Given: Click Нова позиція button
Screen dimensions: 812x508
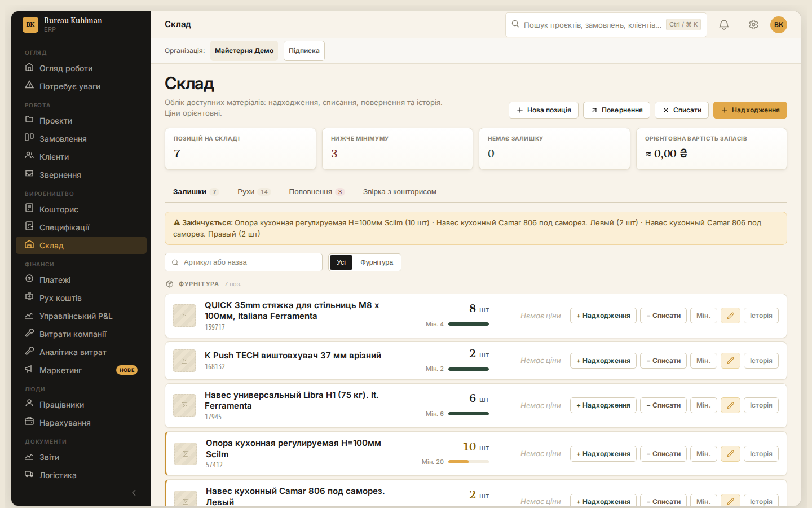Looking at the screenshot, I should pyautogui.click(x=544, y=110).
